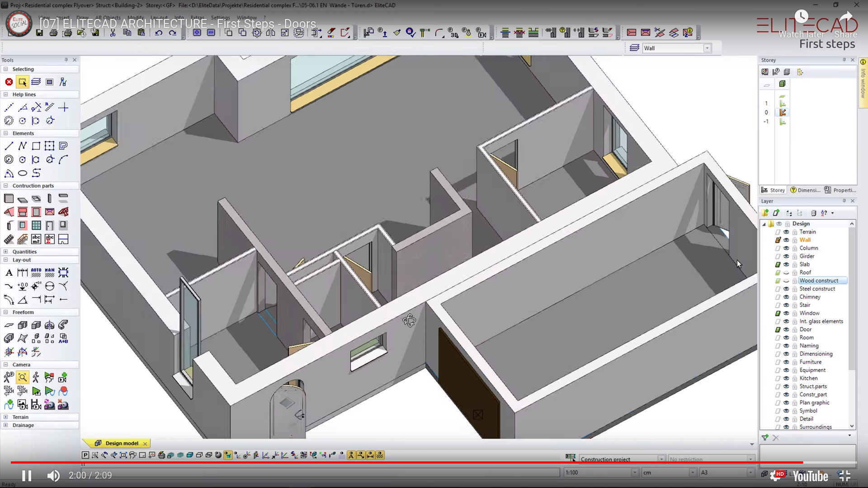Click the redo arrow icon
Viewport: 868px width, 488px height.
pos(173,33)
